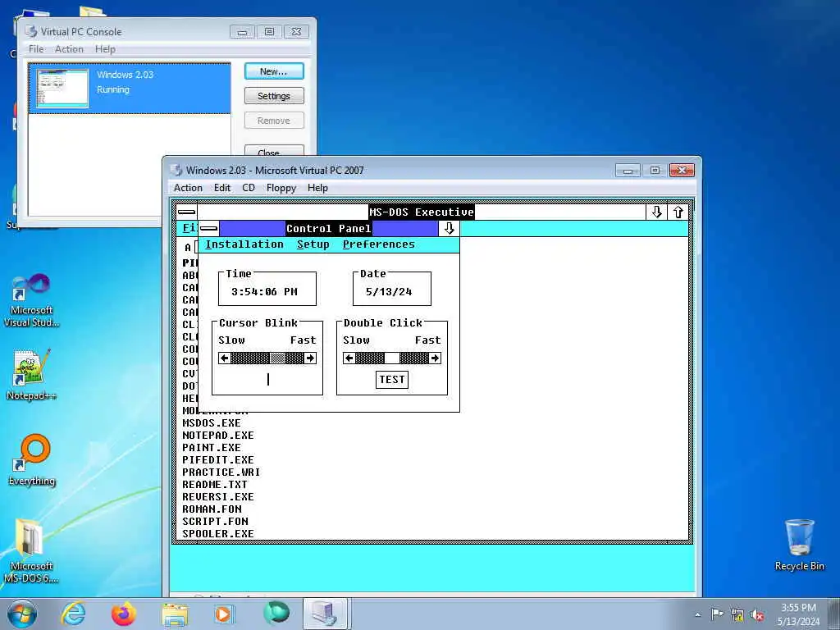This screenshot has height=630, width=840.
Task: Open Notepad++ desktop shortcut
Action: coord(31,374)
